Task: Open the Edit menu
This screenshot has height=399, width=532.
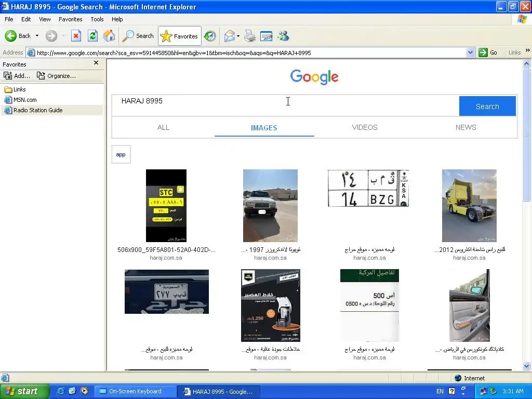Action: click(x=26, y=19)
